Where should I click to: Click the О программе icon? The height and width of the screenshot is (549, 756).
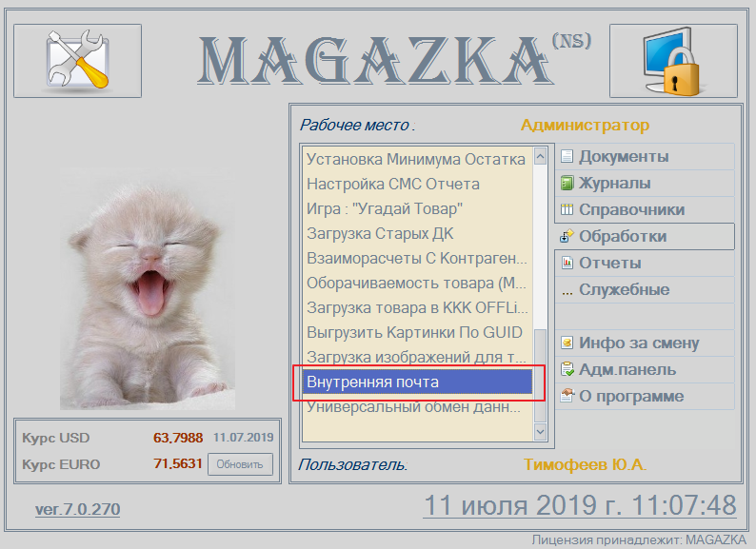coord(567,396)
